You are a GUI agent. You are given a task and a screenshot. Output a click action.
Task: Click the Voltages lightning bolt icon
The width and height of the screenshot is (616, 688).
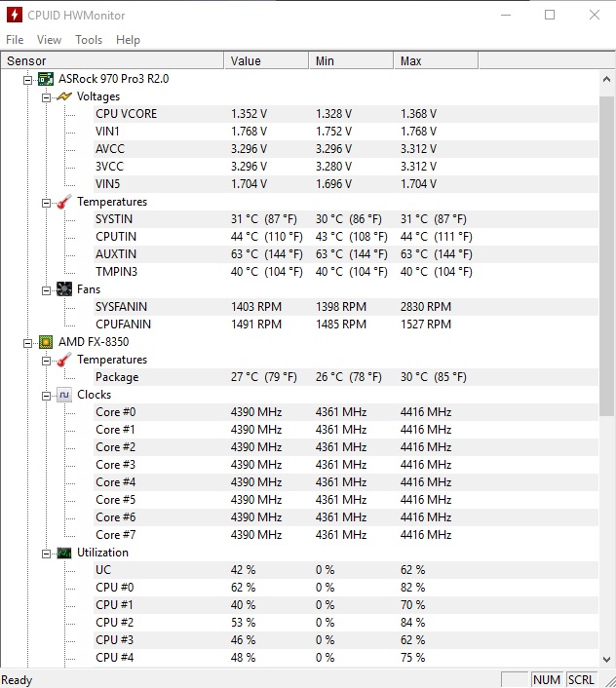[64, 96]
